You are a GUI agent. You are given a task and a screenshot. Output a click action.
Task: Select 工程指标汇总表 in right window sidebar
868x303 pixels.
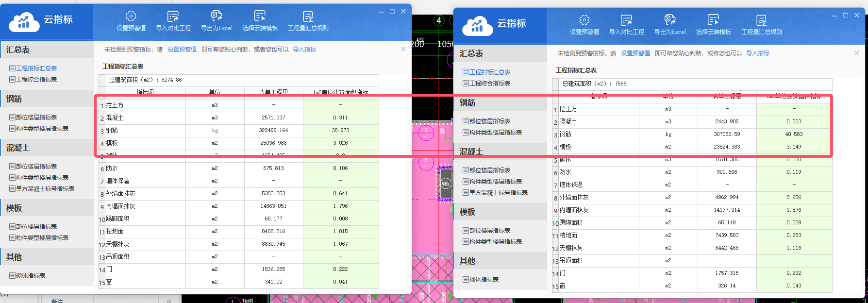click(x=486, y=72)
